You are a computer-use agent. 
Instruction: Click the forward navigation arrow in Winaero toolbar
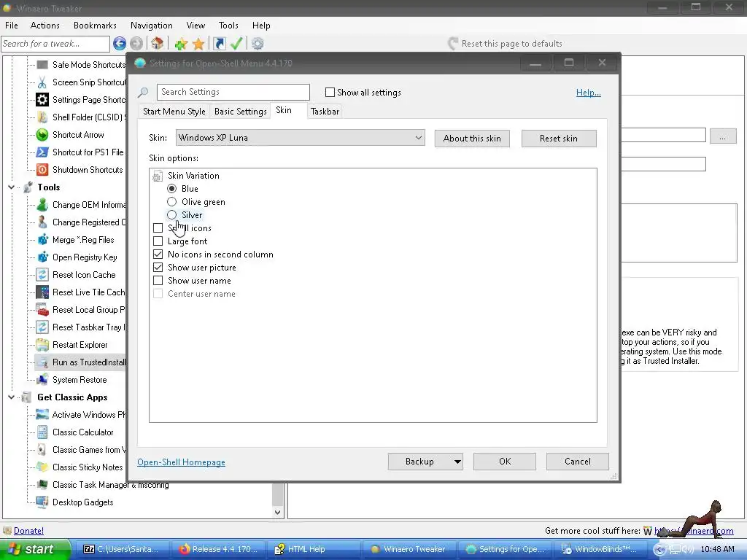(136, 44)
